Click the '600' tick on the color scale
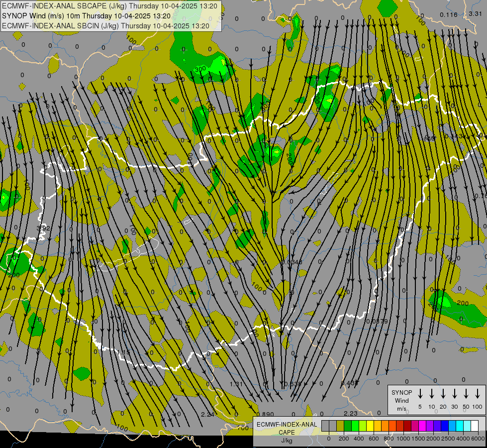Viewport: 487px width, 448px height. click(x=374, y=439)
